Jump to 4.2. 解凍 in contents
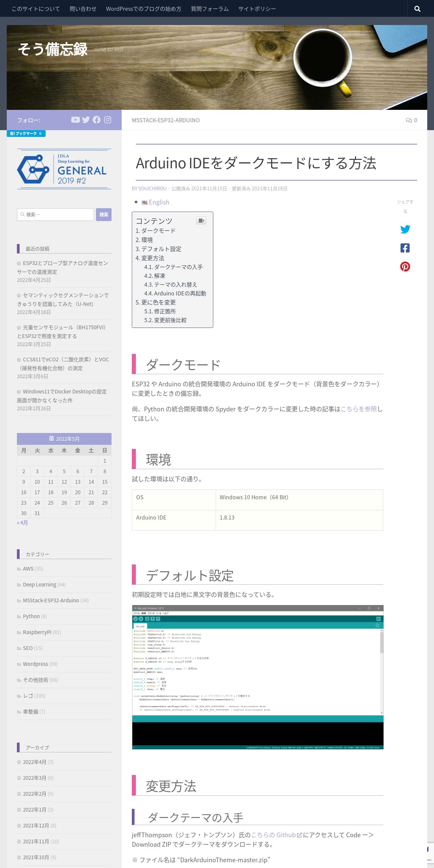 pyautogui.click(x=154, y=276)
